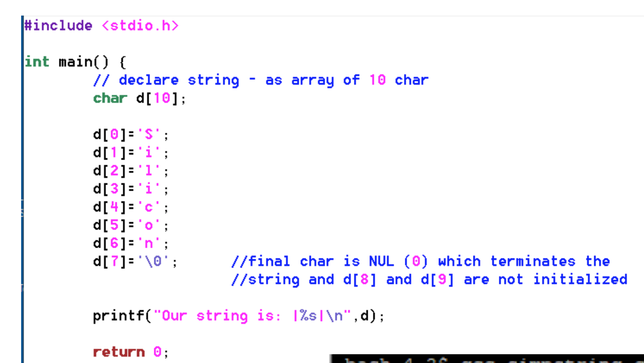Screen dimensions: 644x363
Task: Focus the bash terminal window at bottom
Action: click(478, 359)
